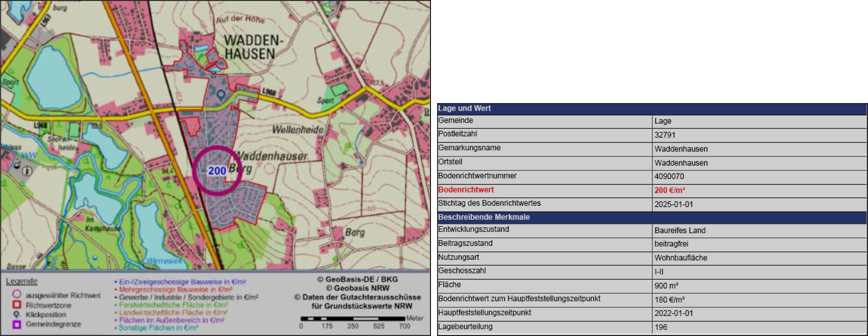The image size is (868, 336).
Task: Select 'Gewerbe / Industrie / Sondergebiete' legend entry
Action: tap(186, 297)
